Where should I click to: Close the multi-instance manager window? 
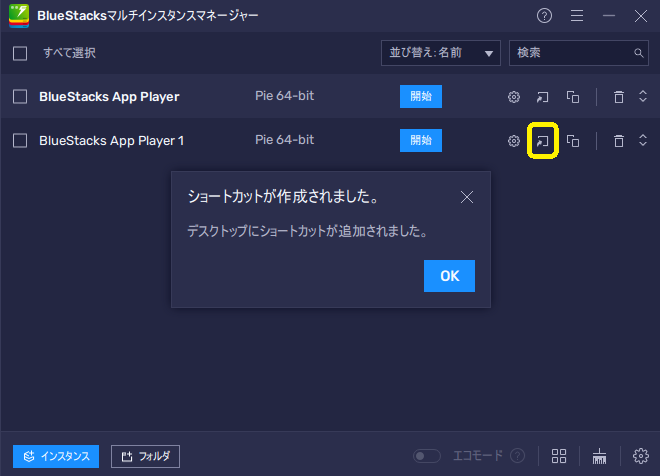[x=641, y=16]
